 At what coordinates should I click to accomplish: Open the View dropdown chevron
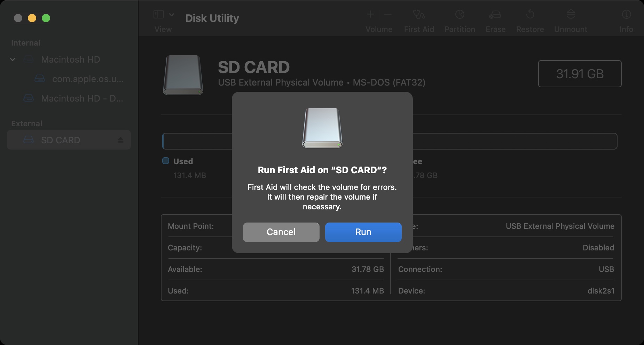tap(171, 15)
